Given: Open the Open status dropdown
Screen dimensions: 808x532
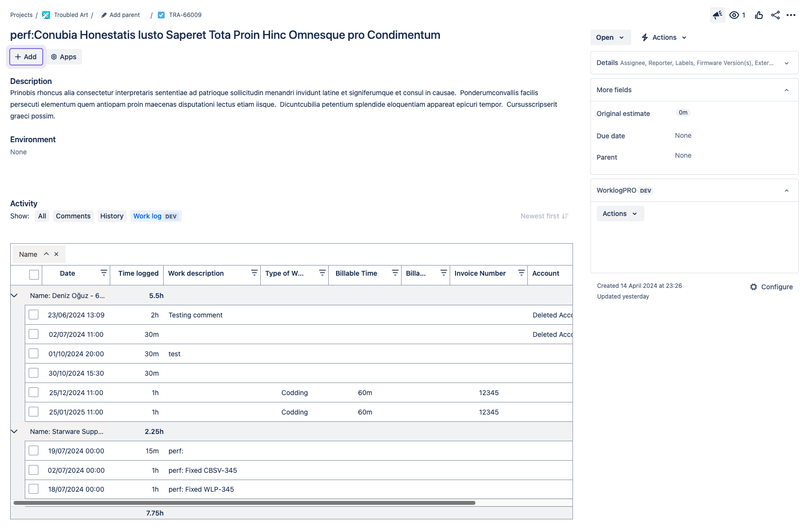Looking at the screenshot, I should tap(610, 37).
